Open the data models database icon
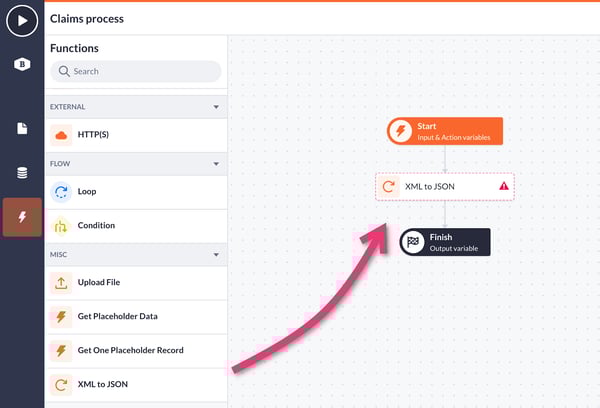The width and height of the screenshot is (600, 408). coord(22,173)
